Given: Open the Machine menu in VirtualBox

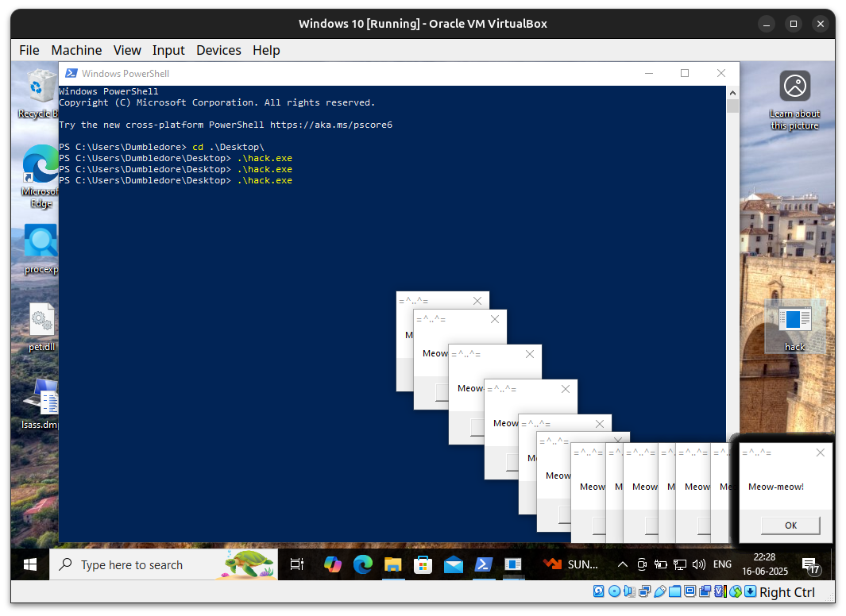Looking at the screenshot, I should [76, 50].
